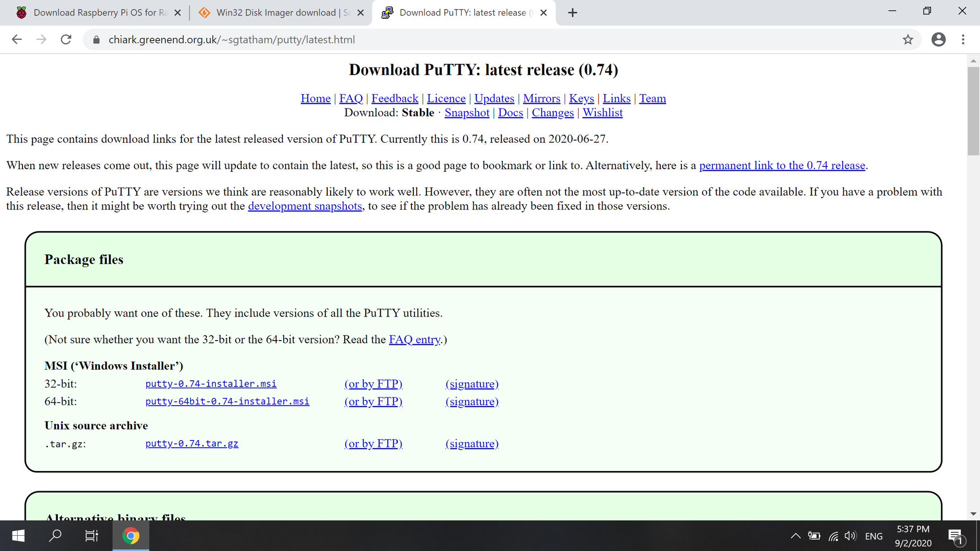
Task: Switch to the Raspberry Pi OS tab
Action: pos(100,13)
